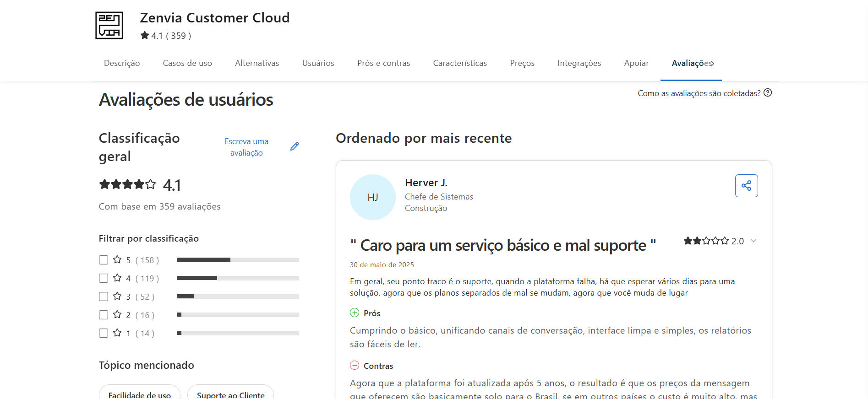Click the Construção industry label
The width and height of the screenshot is (868, 399).
(426, 208)
